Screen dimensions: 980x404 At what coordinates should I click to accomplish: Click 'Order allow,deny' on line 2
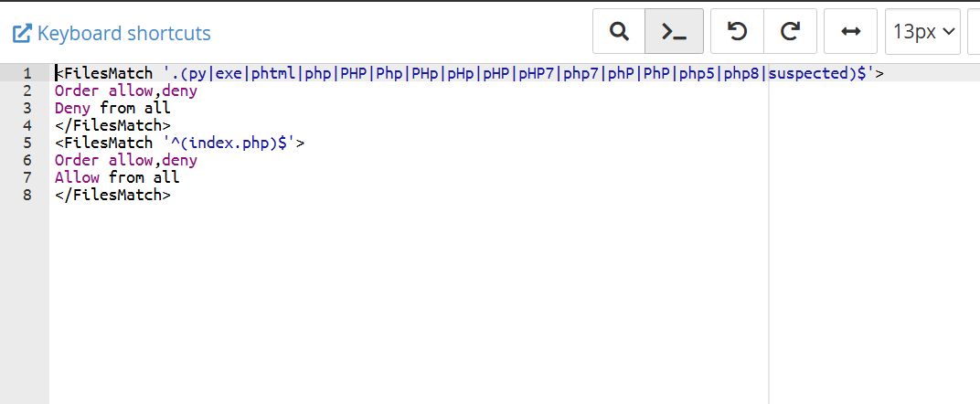pos(125,90)
